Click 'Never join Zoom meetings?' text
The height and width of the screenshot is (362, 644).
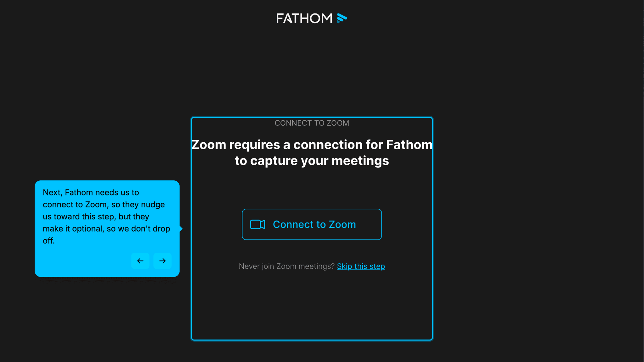[286, 266]
